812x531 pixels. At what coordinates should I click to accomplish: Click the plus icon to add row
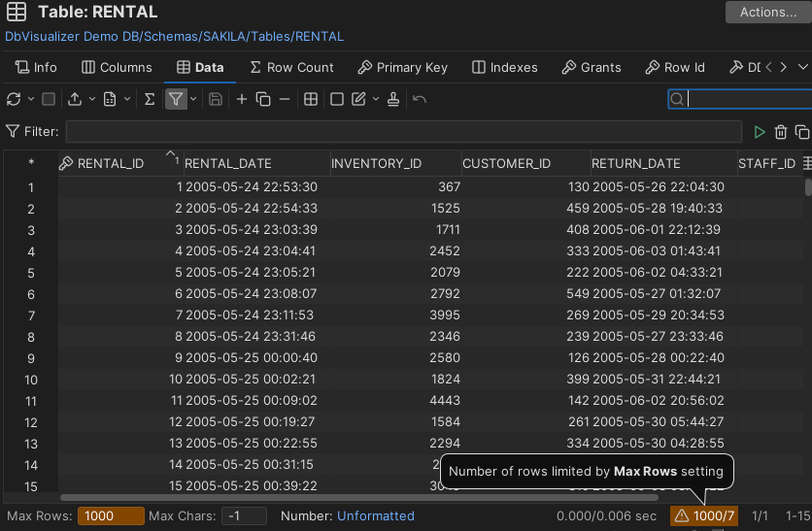(x=242, y=99)
